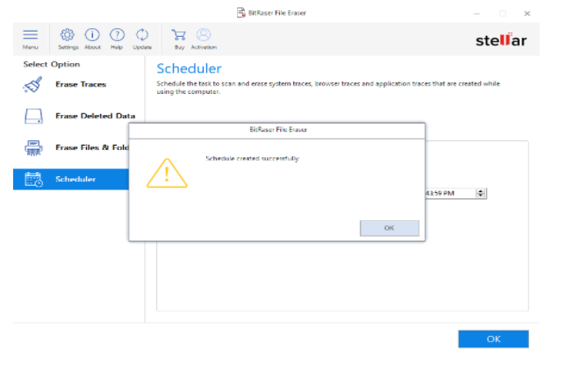Select Erase Deleted Data option
Viewport: 588px width, 371px height.
[96, 116]
